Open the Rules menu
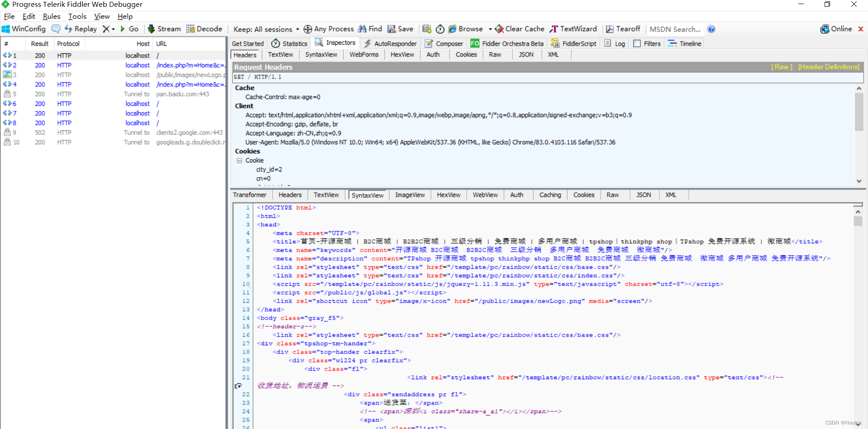The width and height of the screenshot is (868, 429). 52,16
